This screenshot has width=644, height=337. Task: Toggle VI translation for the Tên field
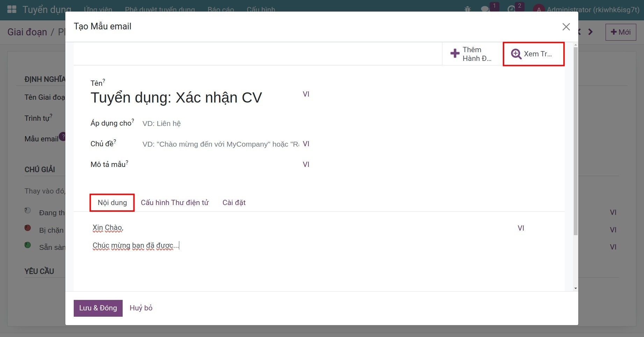[306, 94]
